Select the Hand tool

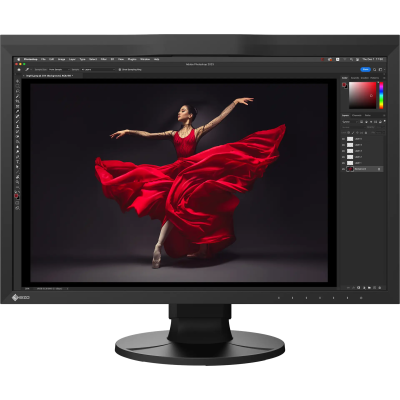pos(18,177)
